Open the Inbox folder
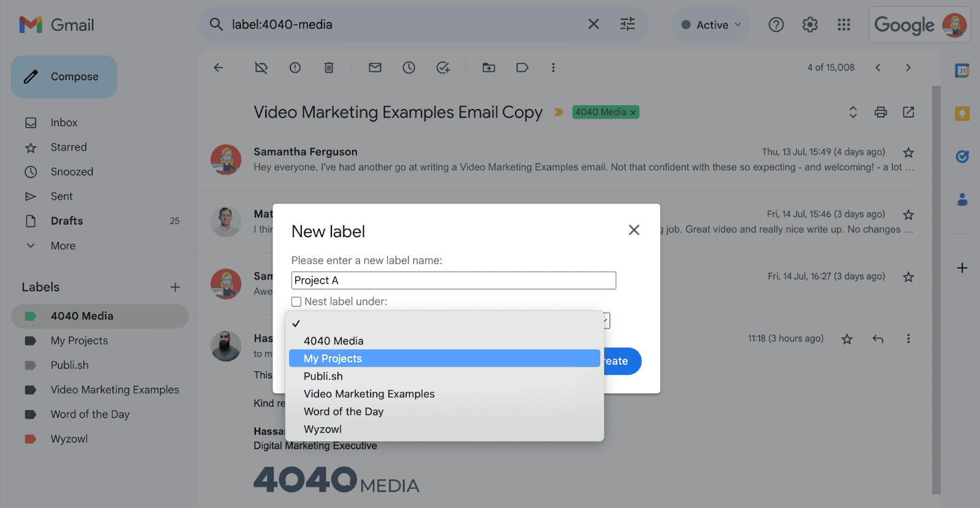 point(64,122)
